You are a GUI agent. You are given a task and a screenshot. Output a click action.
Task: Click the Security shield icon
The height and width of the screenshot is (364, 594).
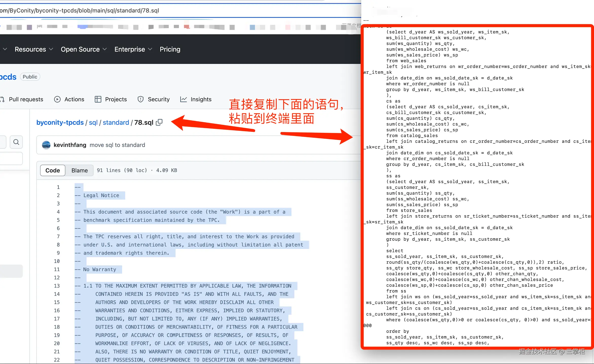pyautogui.click(x=140, y=99)
